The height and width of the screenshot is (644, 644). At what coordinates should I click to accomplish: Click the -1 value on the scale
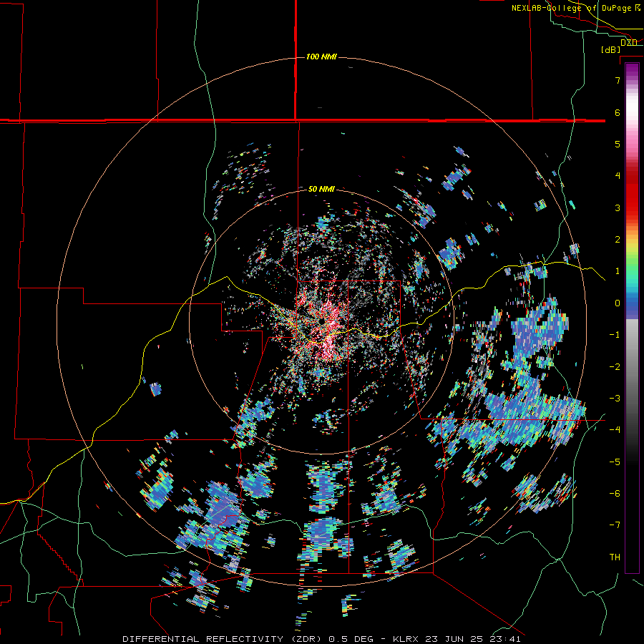[615, 335]
